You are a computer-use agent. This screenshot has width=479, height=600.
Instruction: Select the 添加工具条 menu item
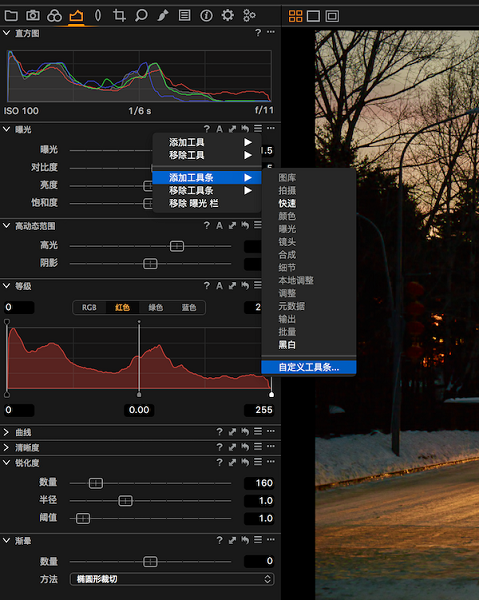pos(207,178)
